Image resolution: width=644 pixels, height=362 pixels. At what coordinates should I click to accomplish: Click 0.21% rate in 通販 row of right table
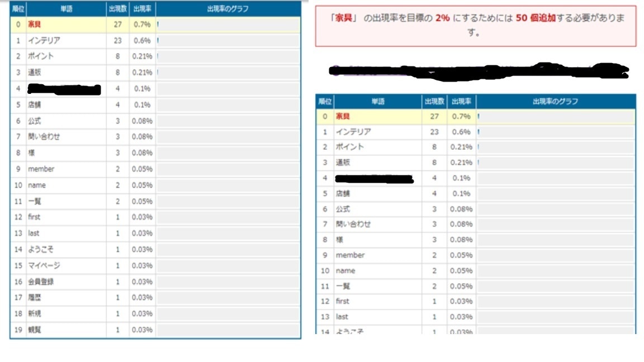(461, 163)
